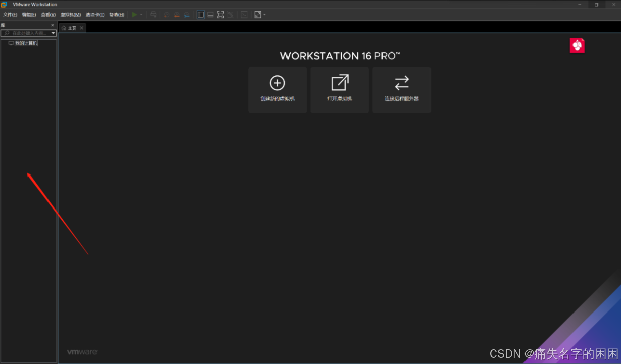Screen dimensions: 621x364
Task: Open the 文件(F) menu
Action: point(10,15)
